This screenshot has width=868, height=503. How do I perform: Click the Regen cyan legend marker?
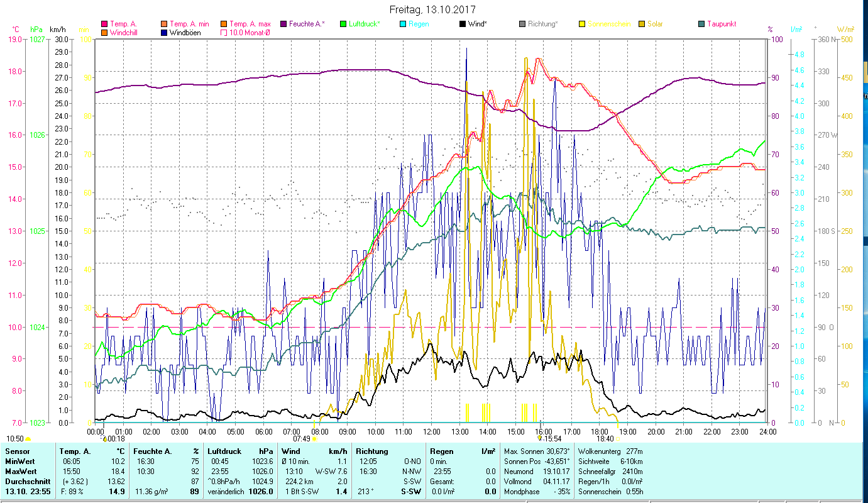point(403,24)
